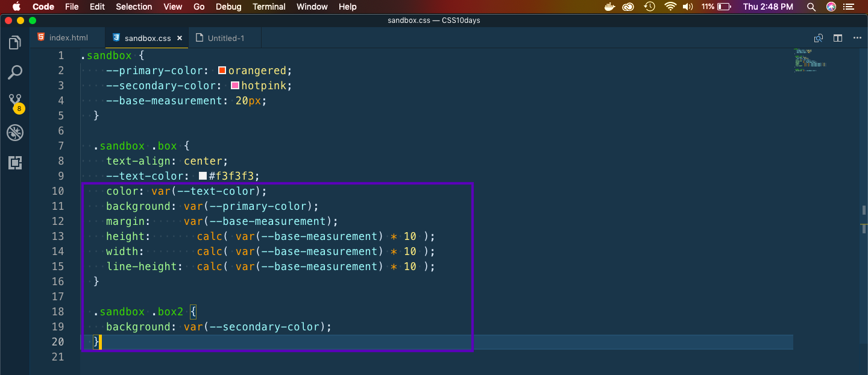
Task: Click the .sandbox selector on line 1
Action: click(106, 55)
